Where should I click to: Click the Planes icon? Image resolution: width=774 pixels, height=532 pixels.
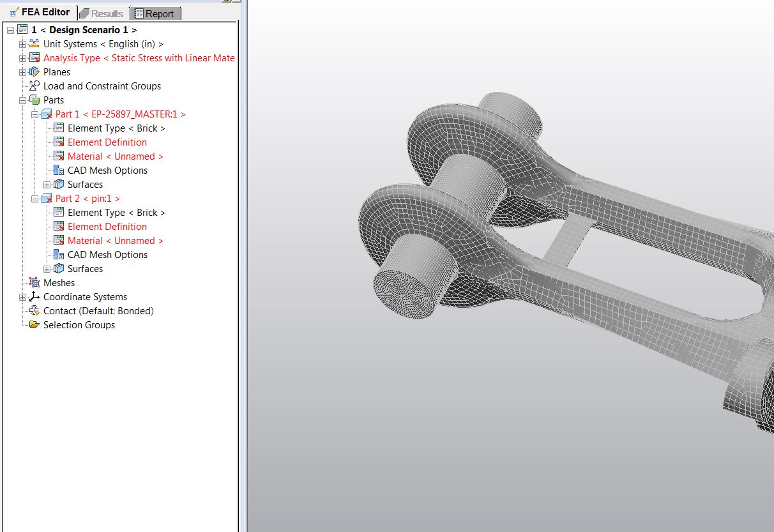coord(34,72)
